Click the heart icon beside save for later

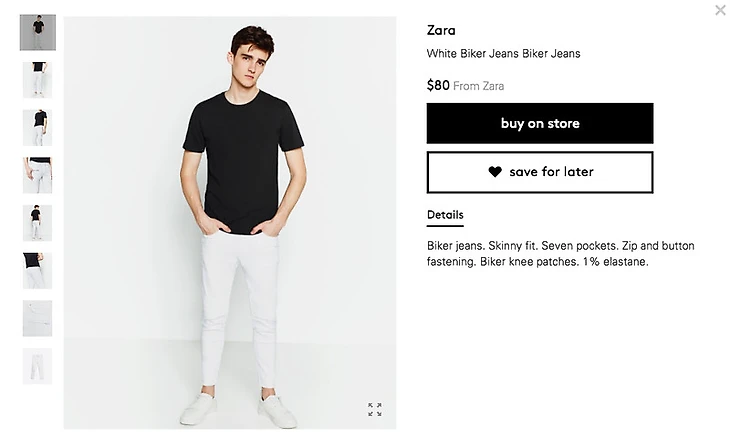(x=495, y=172)
